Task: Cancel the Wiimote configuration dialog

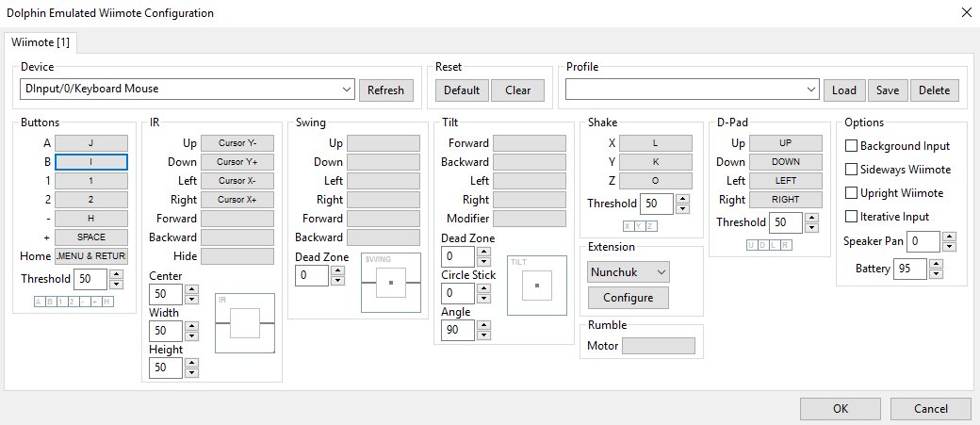Action: 931,409
